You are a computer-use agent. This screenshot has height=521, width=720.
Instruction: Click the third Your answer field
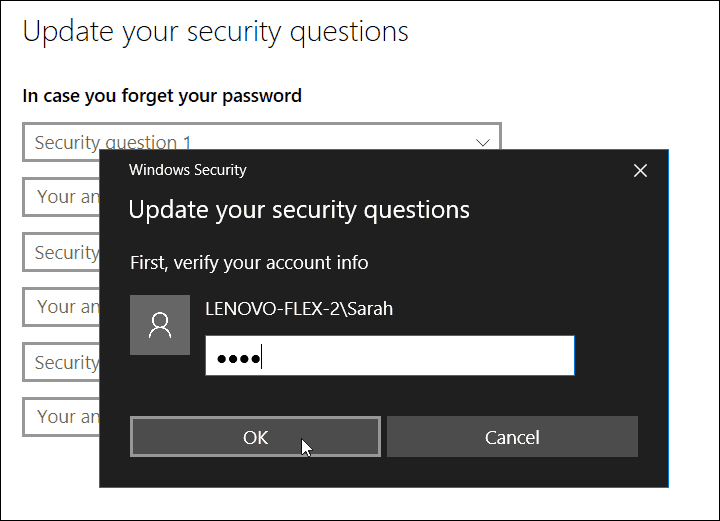click(x=61, y=417)
